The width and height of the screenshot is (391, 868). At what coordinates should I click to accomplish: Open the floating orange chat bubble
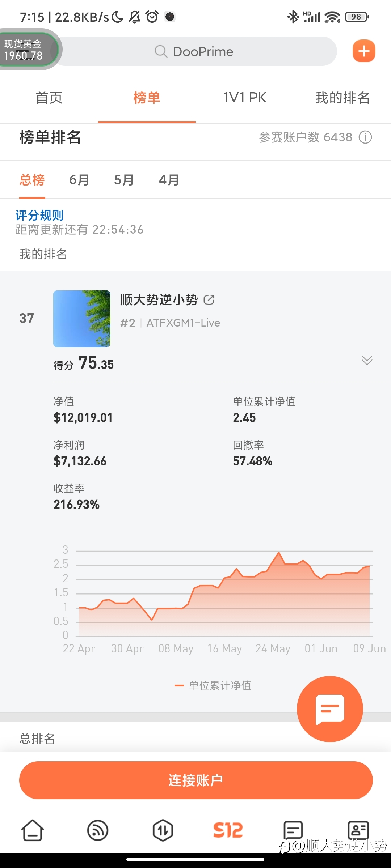tap(330, 709)
